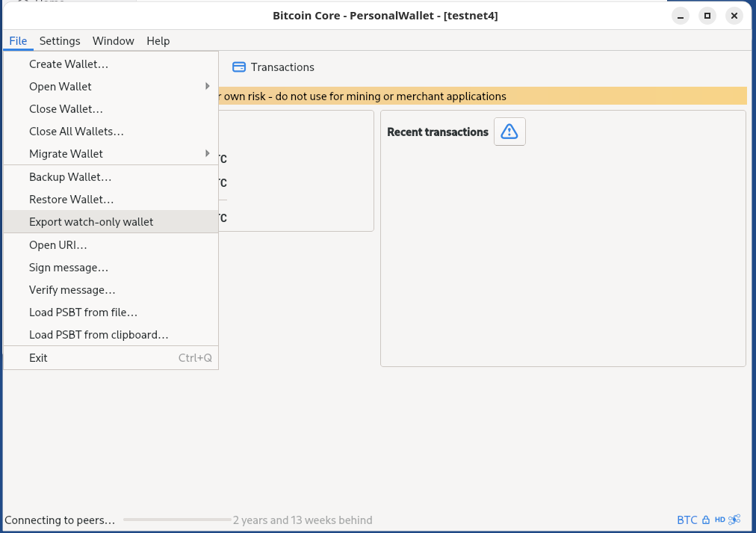This screenshot has width=756, height=533.
Task: Click the warning triangle beside Recent transactions
Action: (509, 132)
